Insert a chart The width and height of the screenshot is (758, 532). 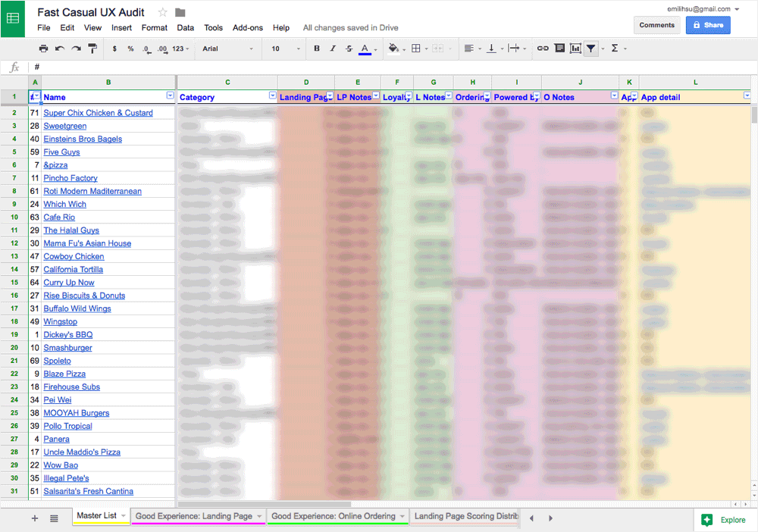(x=575, y=49)
